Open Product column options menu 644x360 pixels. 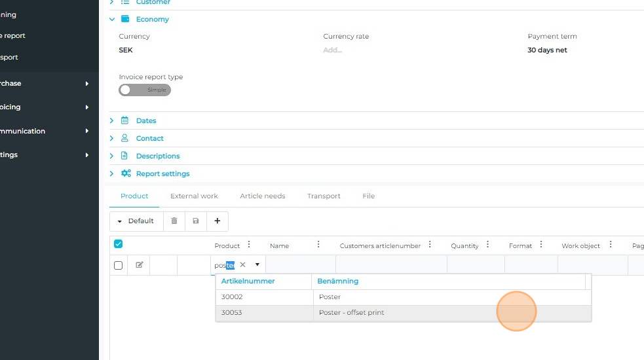point(248,245)
